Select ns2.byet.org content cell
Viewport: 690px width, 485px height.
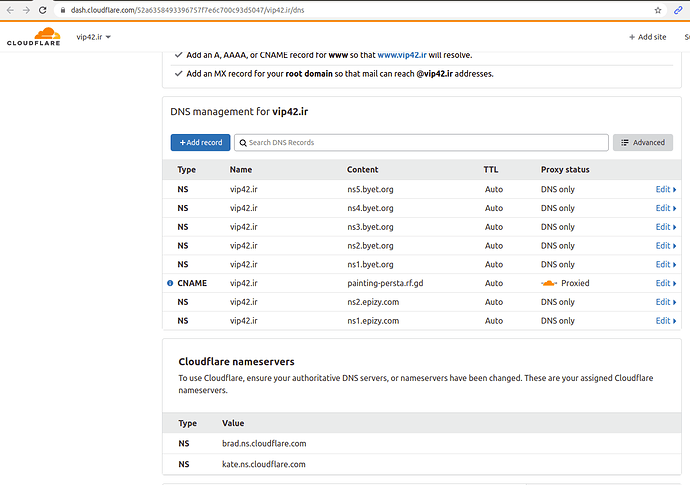pyautogui.click(x=370, y=246)
